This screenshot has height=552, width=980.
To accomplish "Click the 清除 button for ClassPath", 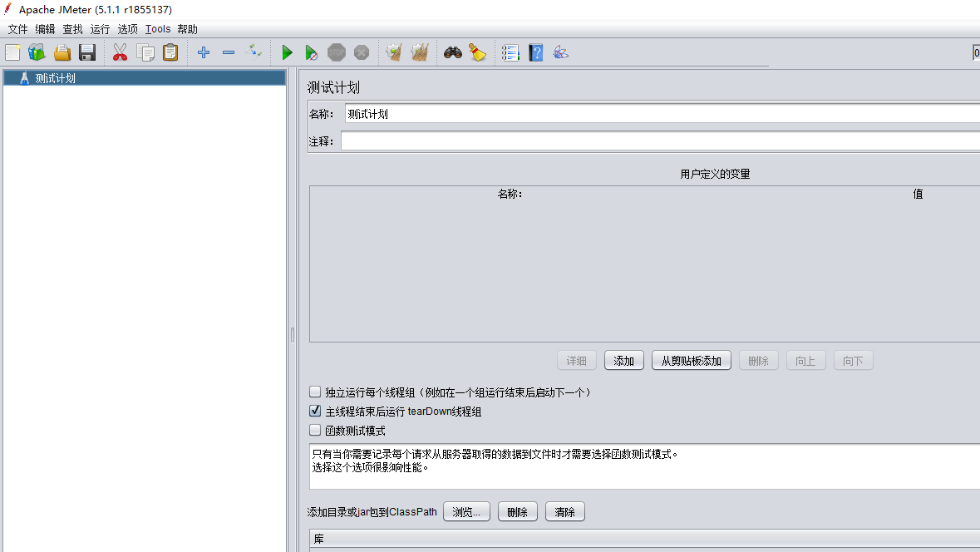I will (x=565, y=512).
